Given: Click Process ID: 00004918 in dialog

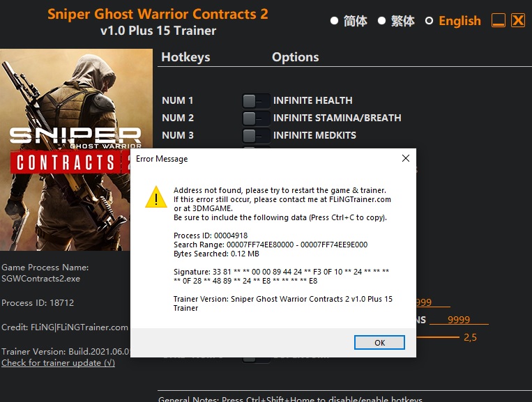Looking at the screenshot, I should tap(211, 235).
